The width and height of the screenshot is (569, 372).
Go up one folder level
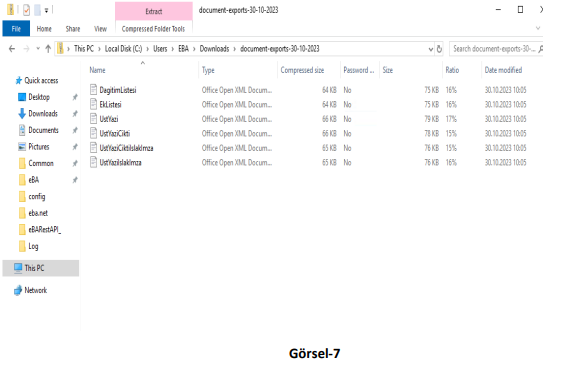point(48,49)
